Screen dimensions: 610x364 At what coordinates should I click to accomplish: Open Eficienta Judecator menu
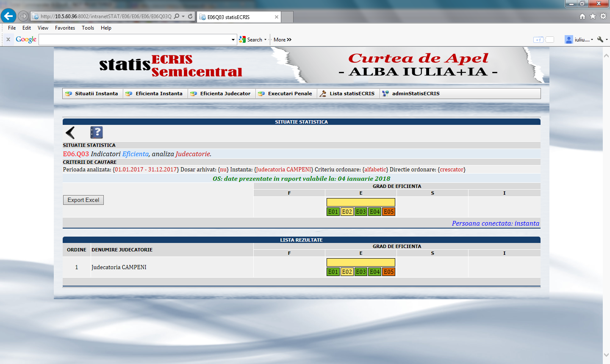coord(221,94)
